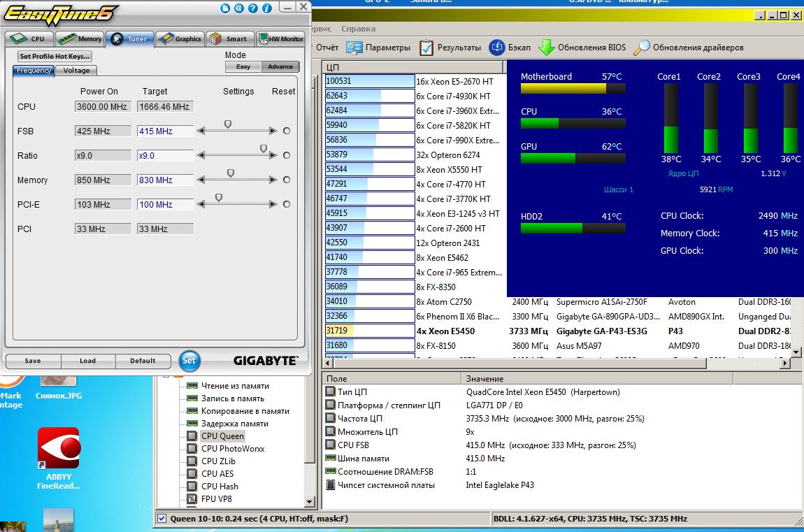
Task: Click the EasyTune6 @ contact icon
Action: point(239,8)
